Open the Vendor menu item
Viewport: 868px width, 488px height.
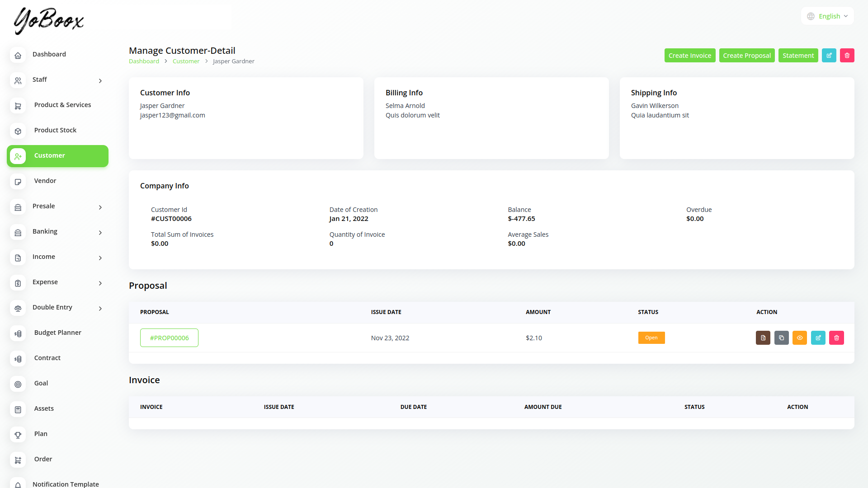[45, 181]
